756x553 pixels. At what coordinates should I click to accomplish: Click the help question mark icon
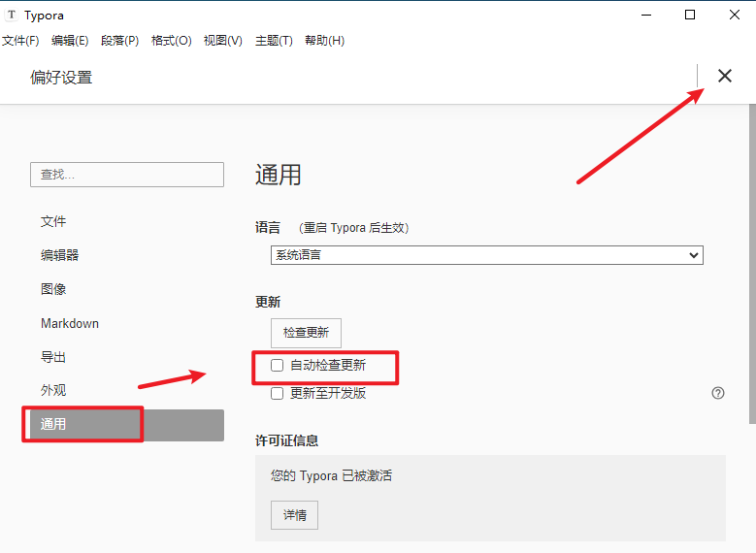pyautogui.click(x=718, y=393)
